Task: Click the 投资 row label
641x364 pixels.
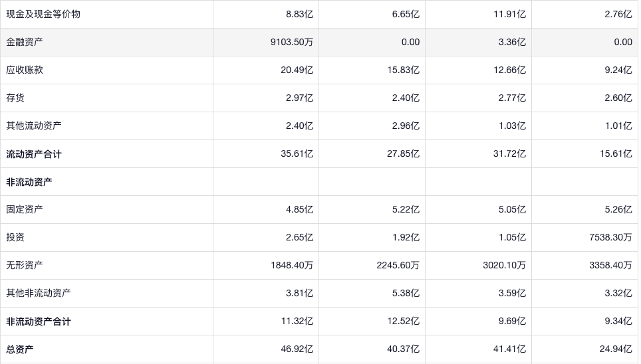Action: 15,237
